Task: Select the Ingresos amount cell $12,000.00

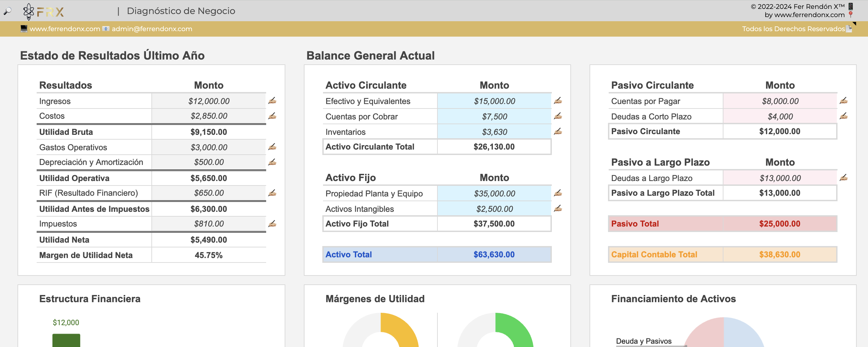Action: point(209,101)
